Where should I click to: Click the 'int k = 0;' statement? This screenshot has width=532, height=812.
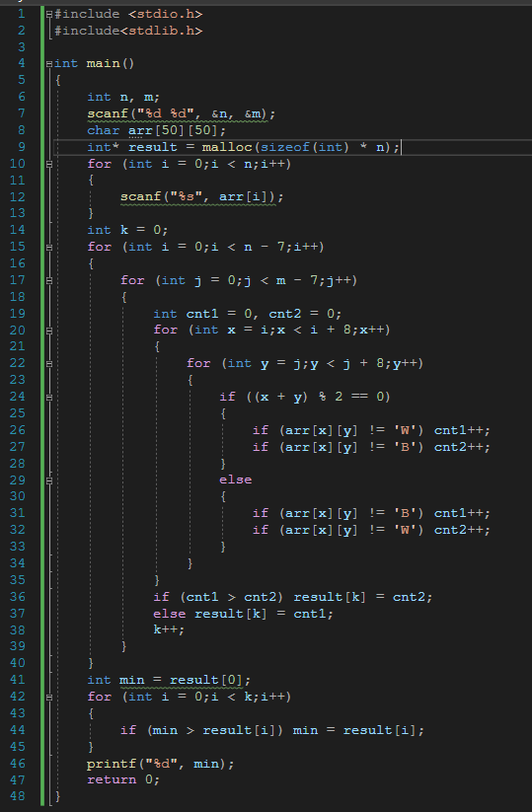coord(127,230)
